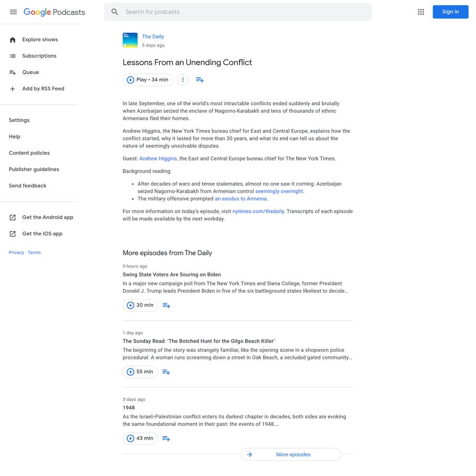Expand More episodes list
Screen dimensions: 476x476
[291, 455]
